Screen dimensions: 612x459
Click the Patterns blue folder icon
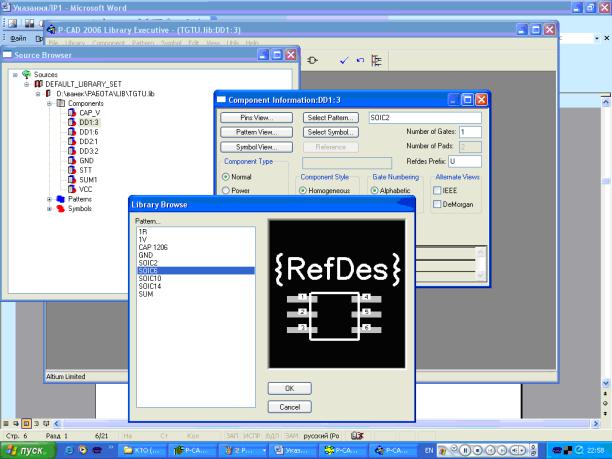coord(60,199)
